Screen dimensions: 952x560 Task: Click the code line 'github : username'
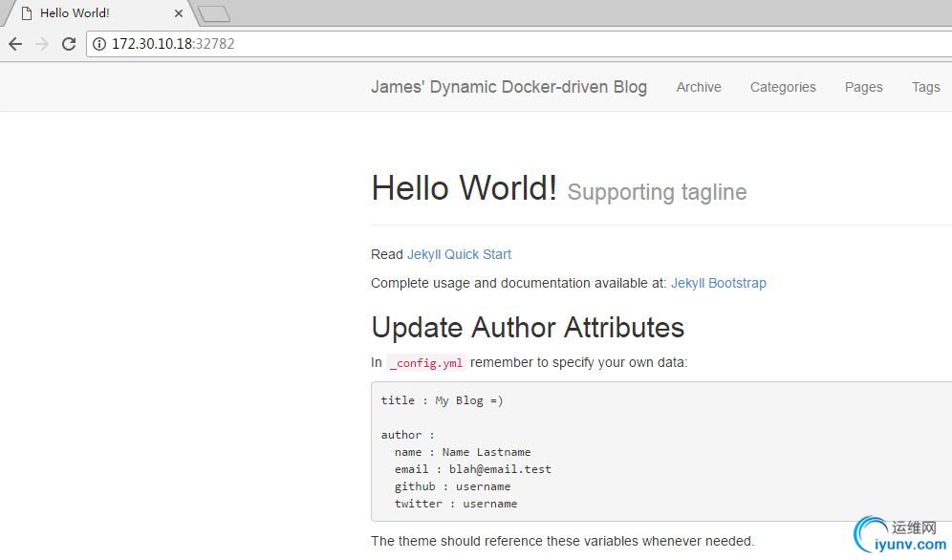click(452, 486)
